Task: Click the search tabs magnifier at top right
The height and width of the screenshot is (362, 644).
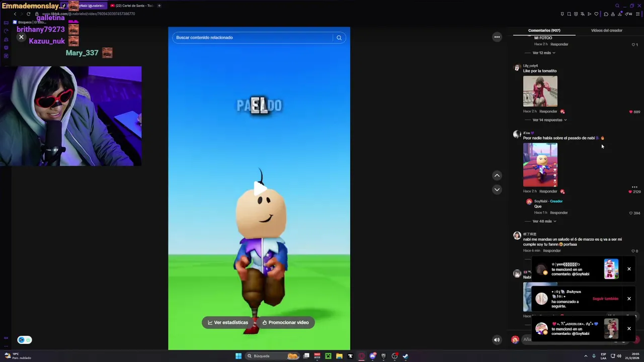Action: 617,6
